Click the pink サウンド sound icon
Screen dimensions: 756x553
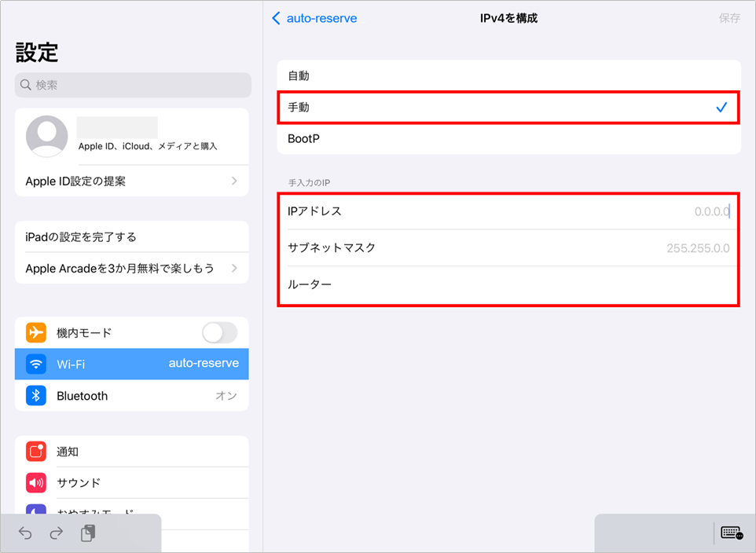pos(36,483)
